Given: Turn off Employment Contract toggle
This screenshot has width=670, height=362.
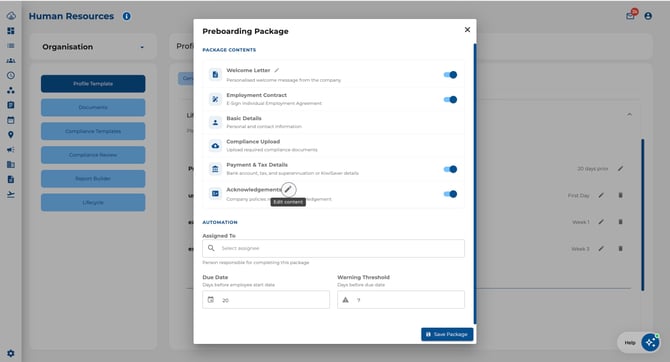Looking at the screenshot, I should (x=450, y=100).
